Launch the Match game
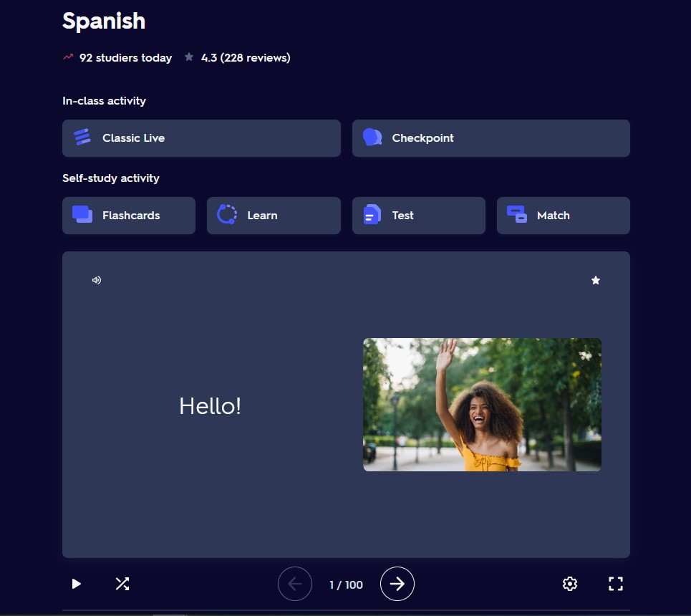 pos(564,215)
